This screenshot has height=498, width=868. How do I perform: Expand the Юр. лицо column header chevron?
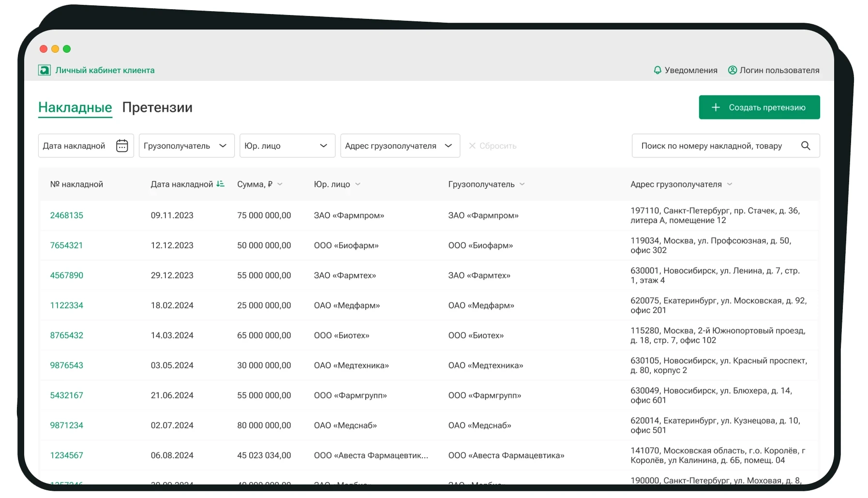click(358, 184)
